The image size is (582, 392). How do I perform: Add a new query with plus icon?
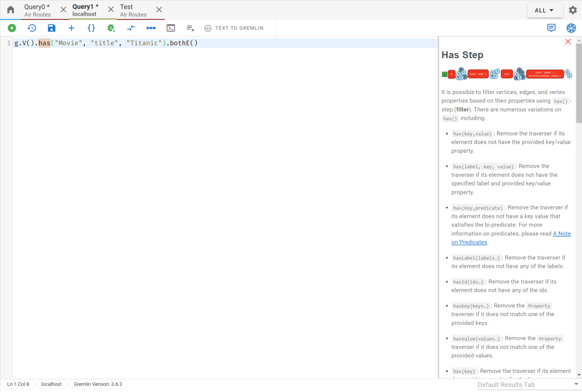coord(71,28)
